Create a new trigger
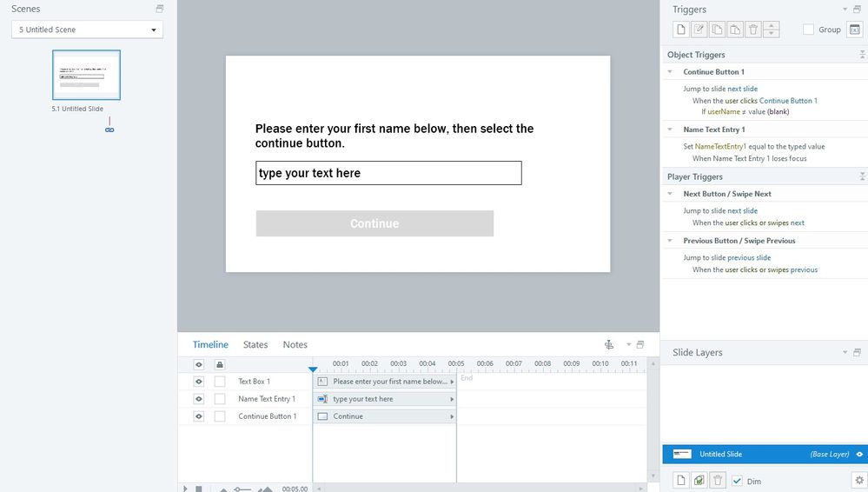 click(x=681, y=30)
